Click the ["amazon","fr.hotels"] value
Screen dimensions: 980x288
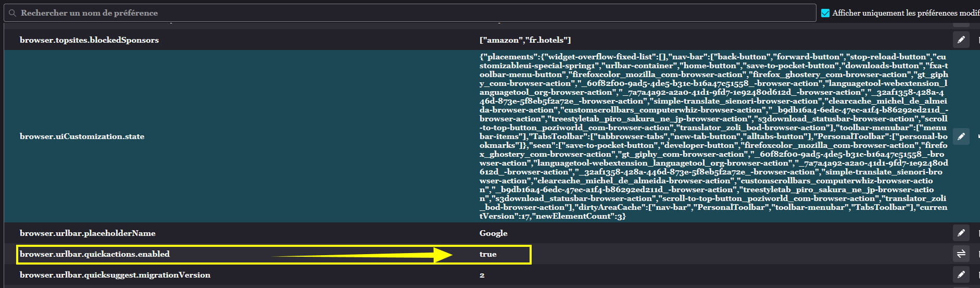click(x=525, y=40)
